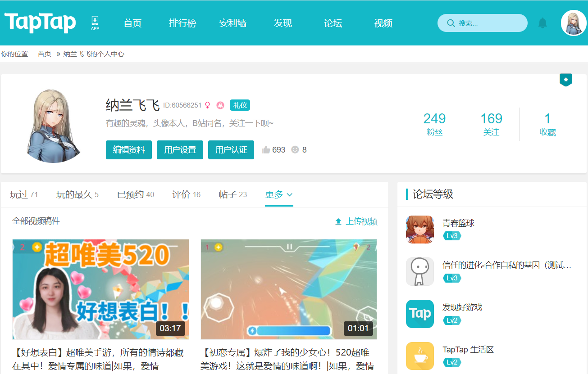View the 169 关注 following list
588x374 pixels.
[491, 124]
